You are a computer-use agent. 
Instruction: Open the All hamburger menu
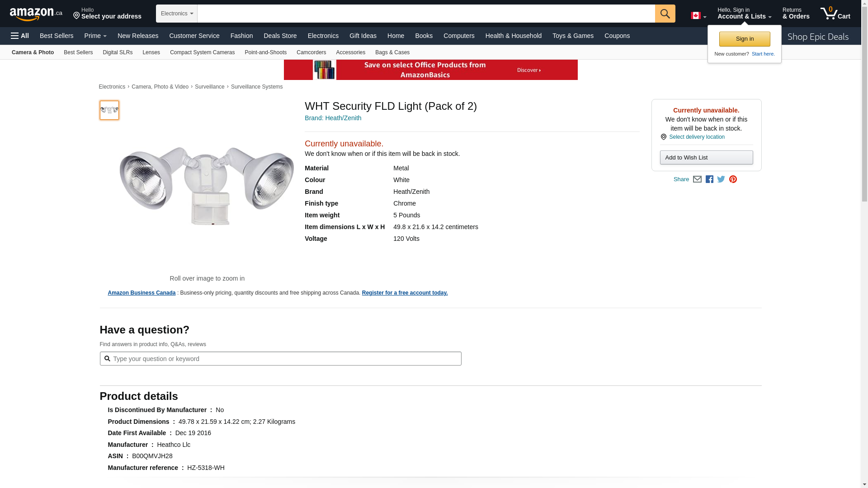tap(20, 36)
